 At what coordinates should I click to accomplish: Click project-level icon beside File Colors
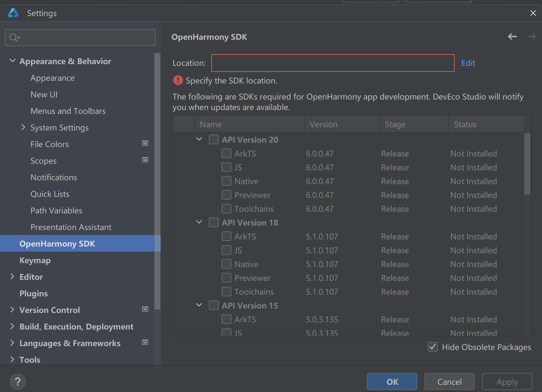[145, 143]
